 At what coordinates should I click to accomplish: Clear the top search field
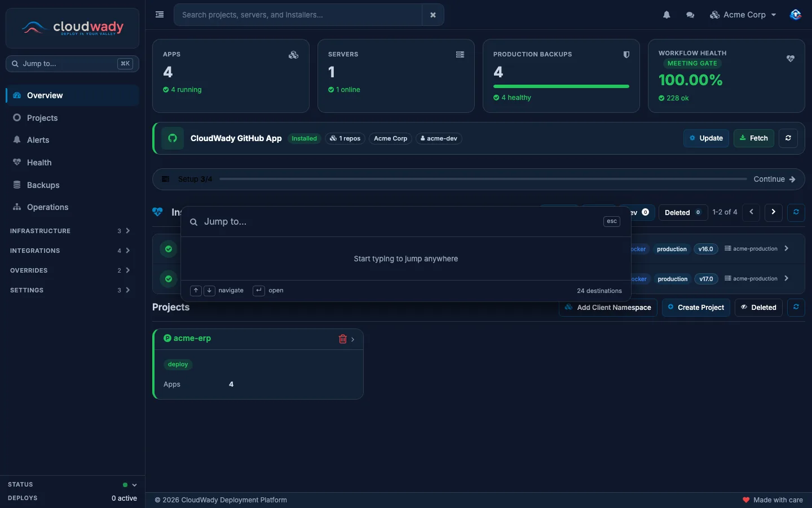(x=433, y=15)
